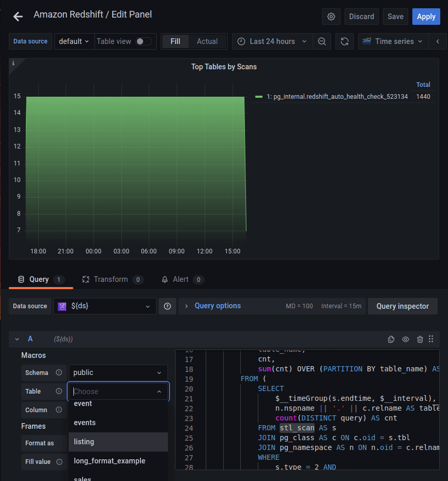Delete query A using the trash icon
448x481 pixels.
(420, 339)
